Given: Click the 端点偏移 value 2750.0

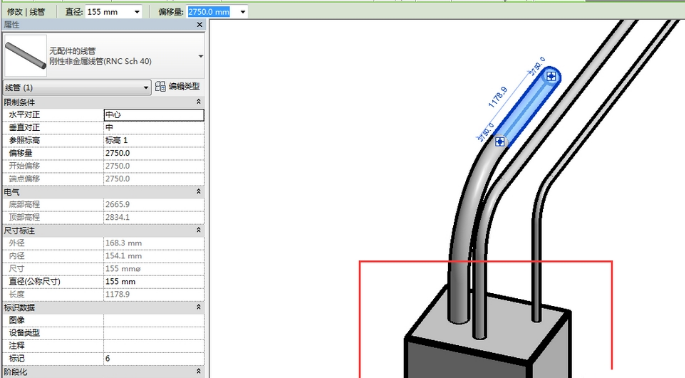Looking at the screenshot, I should pos(154,179).
